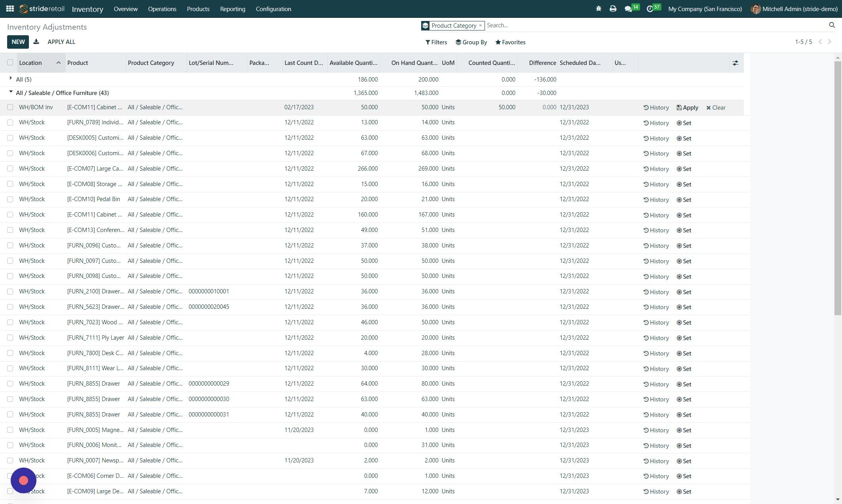Image resolution: width=842 pixels, height=504 pixels.
Task: Open the Reporting menu
Action: tap(232, 9)
